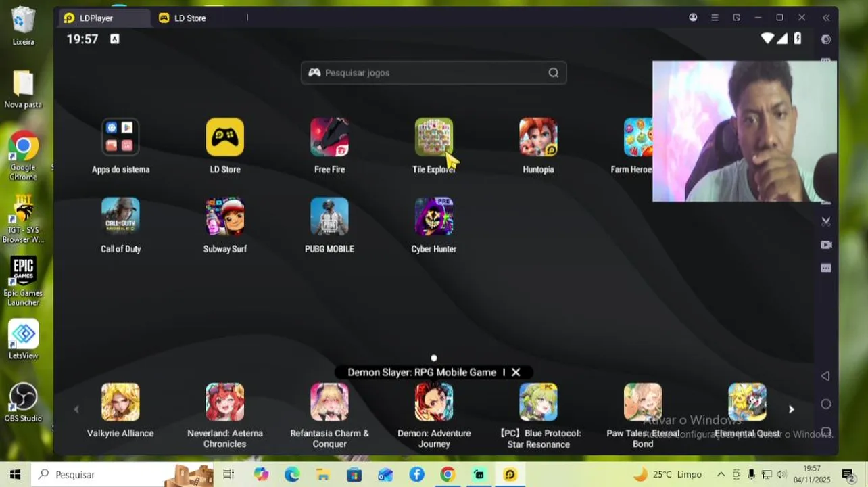This screenshot has width=868, height=487.
Task: Show hidden system tray icons
Action: click(x=721, y=474)
